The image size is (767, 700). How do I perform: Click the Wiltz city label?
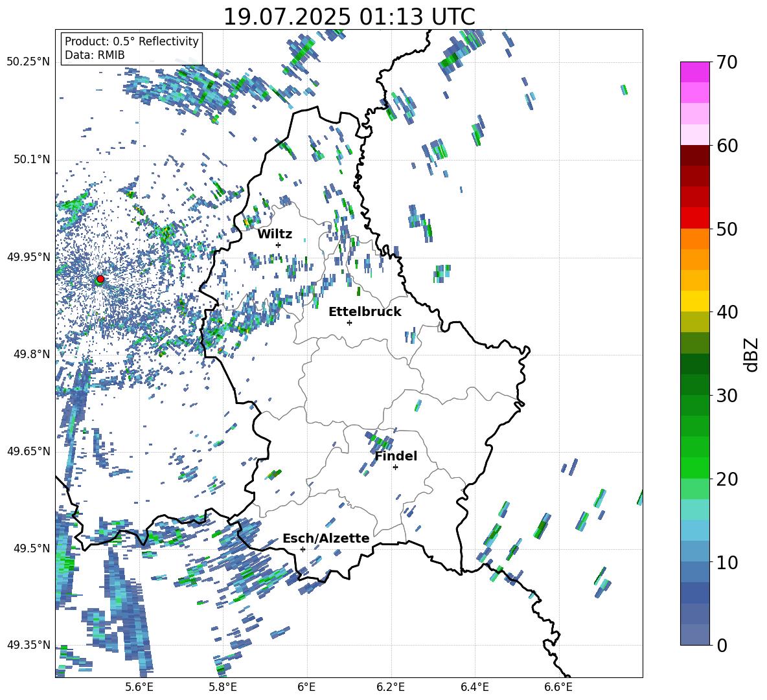(x=275, y=234)
